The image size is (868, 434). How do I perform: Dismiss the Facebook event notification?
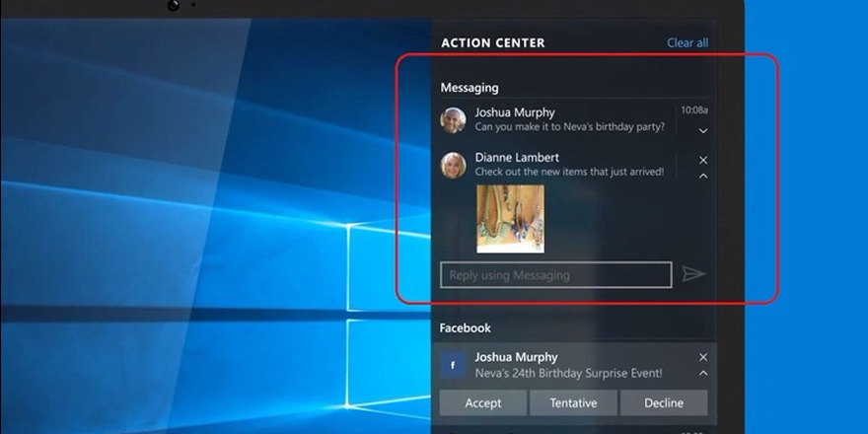pyautogui.click(x=703, y=357)
